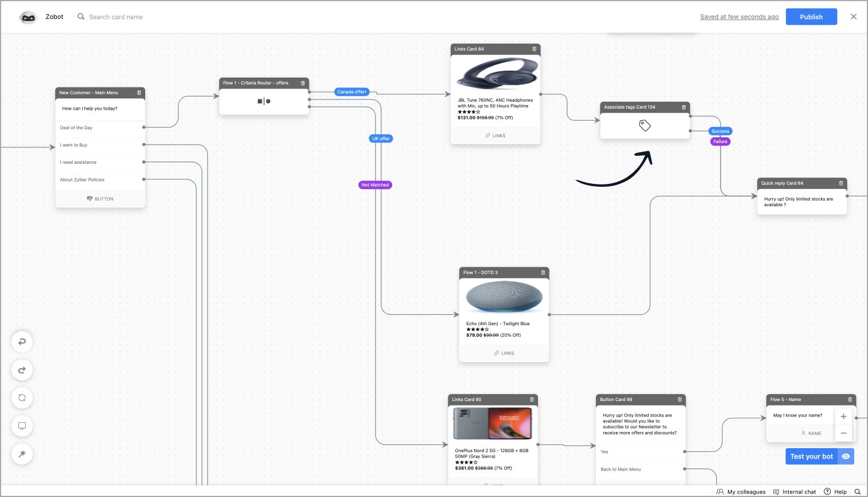Delete Links Card 84 using trash icon
The width and height of the screenshot is (868, 497).
(534, 49)
